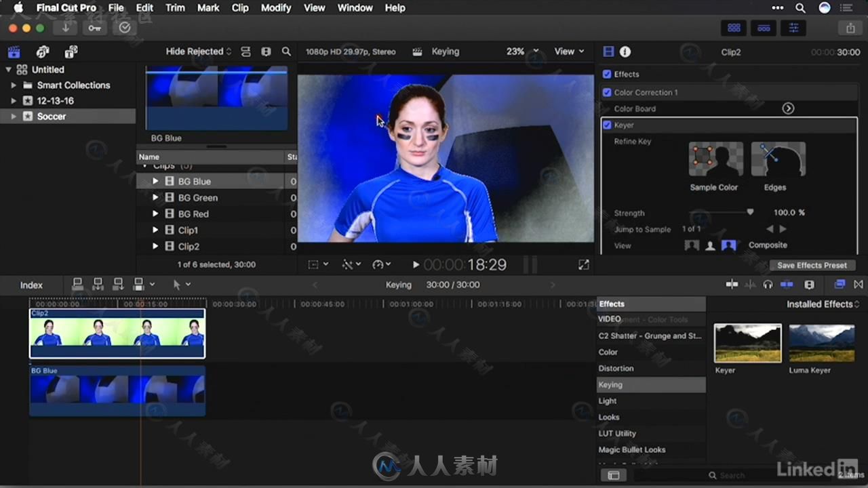Open Hide Rejected filter dropdown
Screen dimensions: 868x488
(x=199, y=52)
